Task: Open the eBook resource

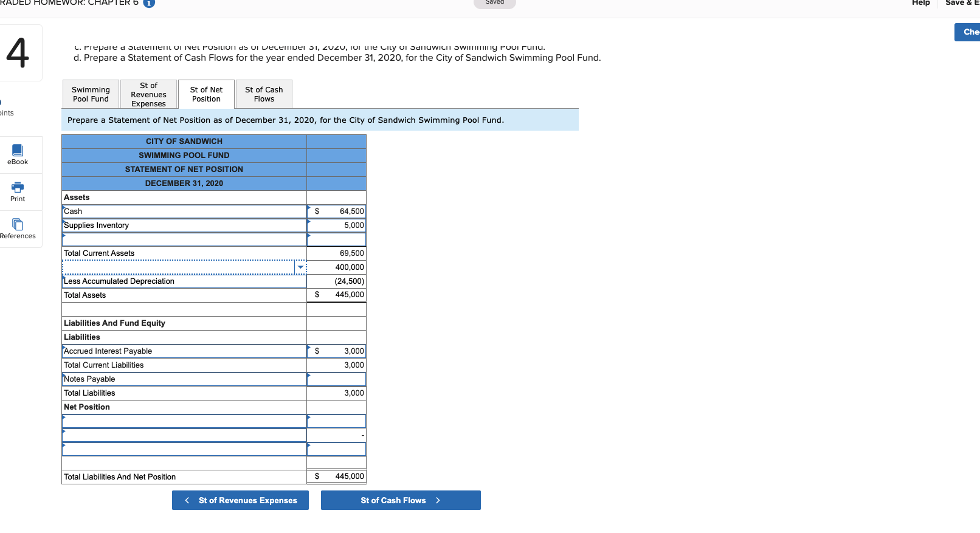Action: 18,154
